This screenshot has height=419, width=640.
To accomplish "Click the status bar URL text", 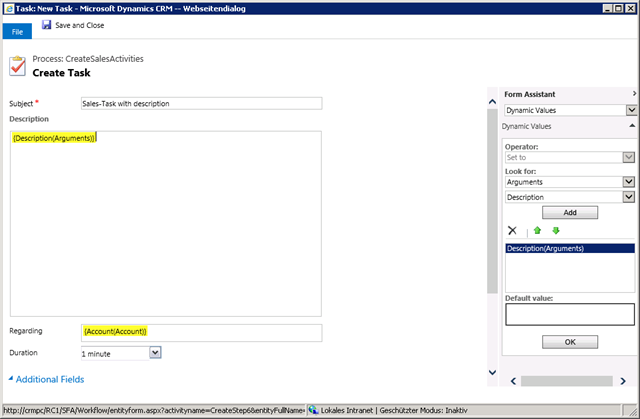I will (154, 410).
